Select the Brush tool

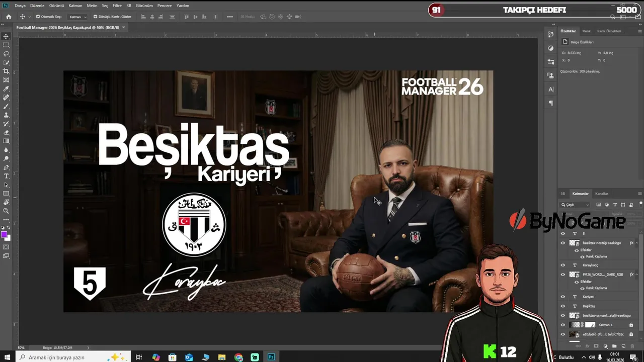6,106
